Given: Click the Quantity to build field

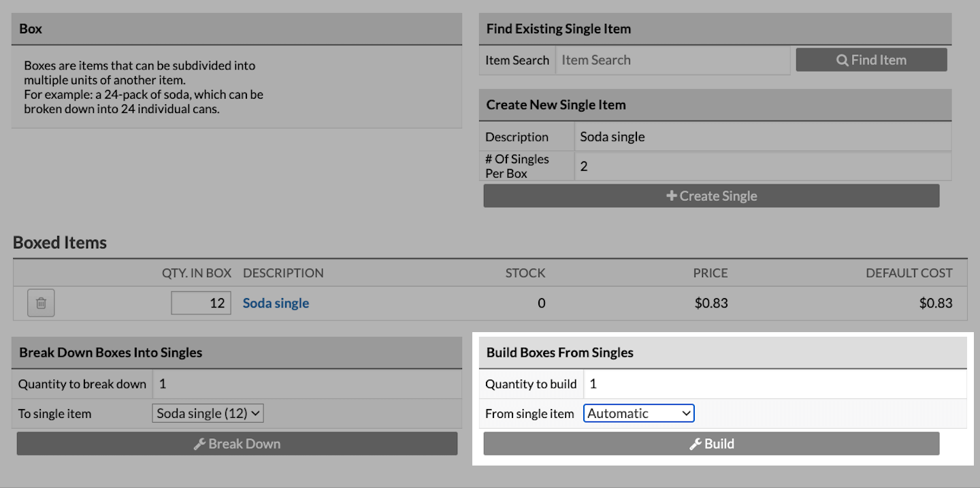Looking at the screenshot, I should (774, 384).
